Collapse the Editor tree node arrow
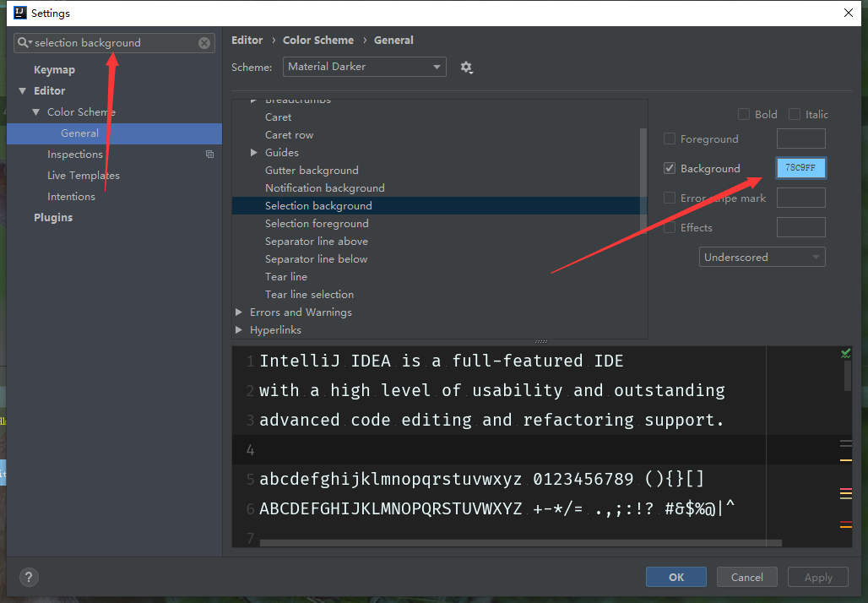This screenshot has height=603, width=868. pos(23,91)
